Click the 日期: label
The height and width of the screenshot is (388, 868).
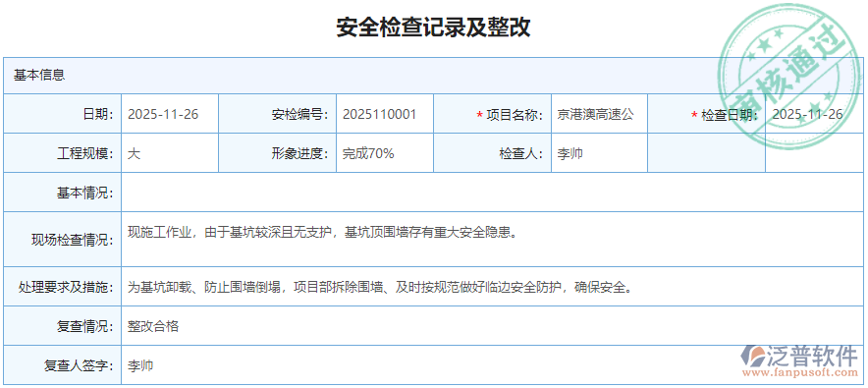pyautogui.click(x=98, y=115)
